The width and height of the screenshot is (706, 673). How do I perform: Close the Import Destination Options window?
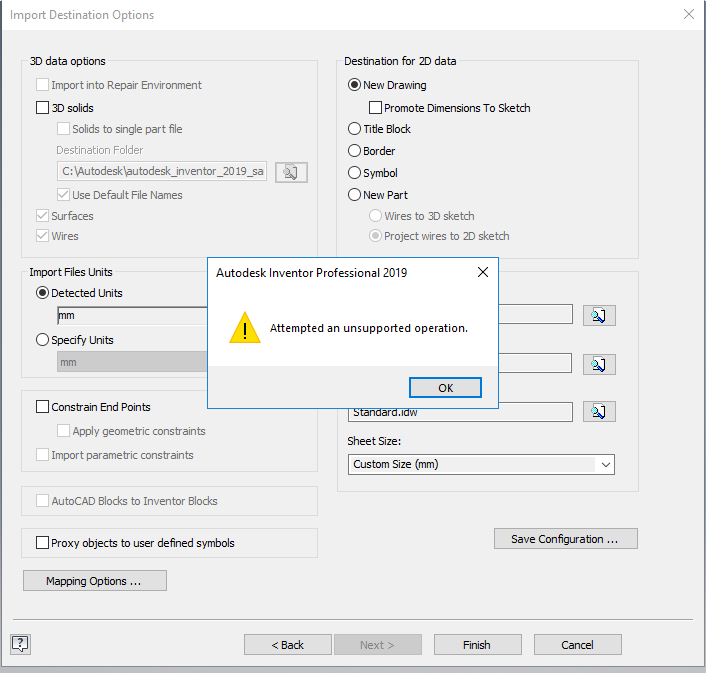688,15
